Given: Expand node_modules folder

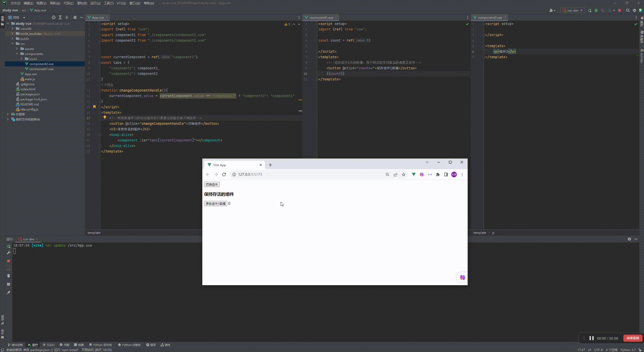Looking at the screenshot, I should click(x=13, y=34).
